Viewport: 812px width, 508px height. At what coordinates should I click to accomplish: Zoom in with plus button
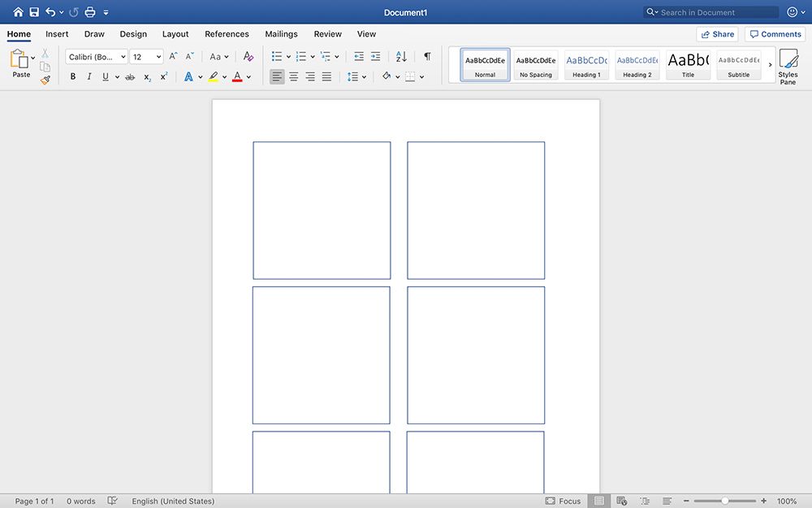pyautogui.click(x=763, y=501)
